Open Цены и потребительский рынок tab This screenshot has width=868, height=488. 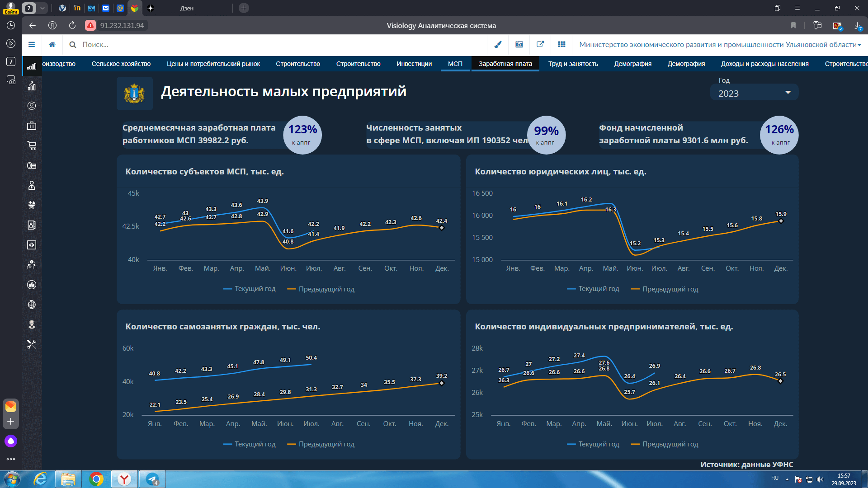click(213, 64)
